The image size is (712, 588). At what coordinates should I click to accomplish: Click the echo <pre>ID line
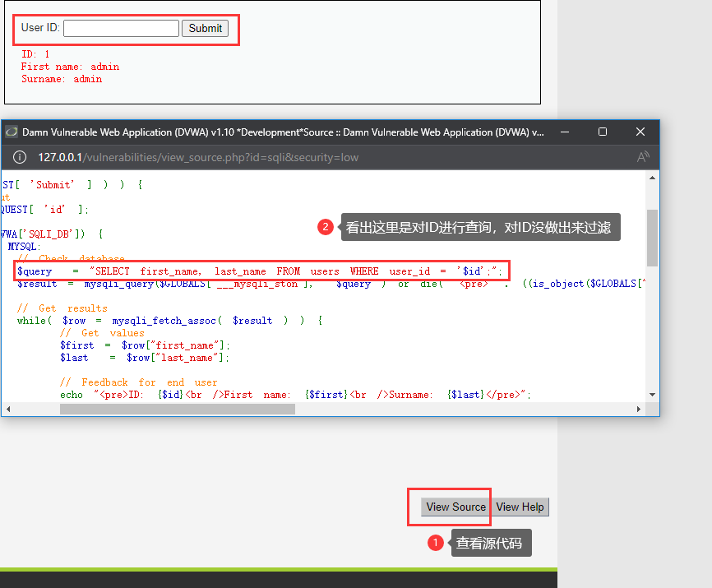(x=296, y=395)
